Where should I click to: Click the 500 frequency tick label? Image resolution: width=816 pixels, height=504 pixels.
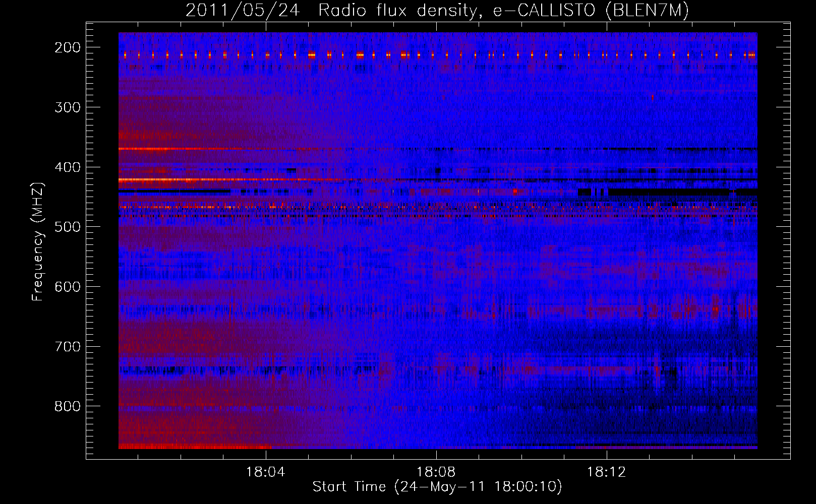[68, 227]
